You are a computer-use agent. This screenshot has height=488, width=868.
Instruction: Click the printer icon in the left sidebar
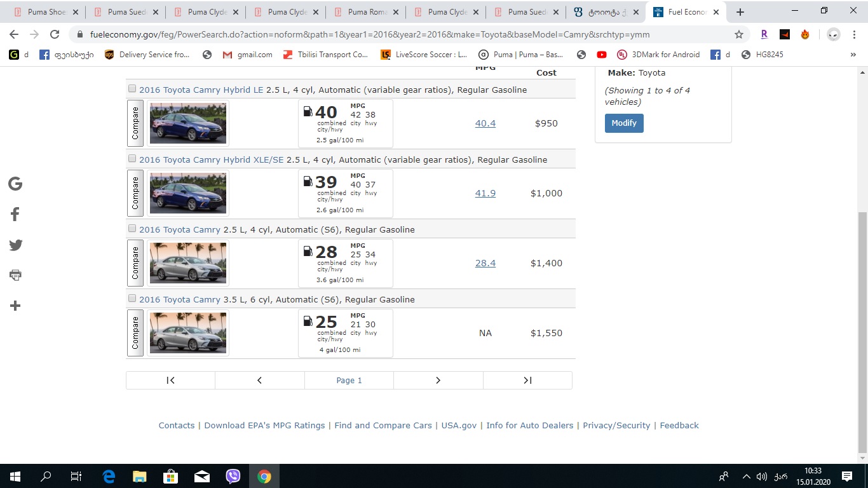[x=15, y=275]
